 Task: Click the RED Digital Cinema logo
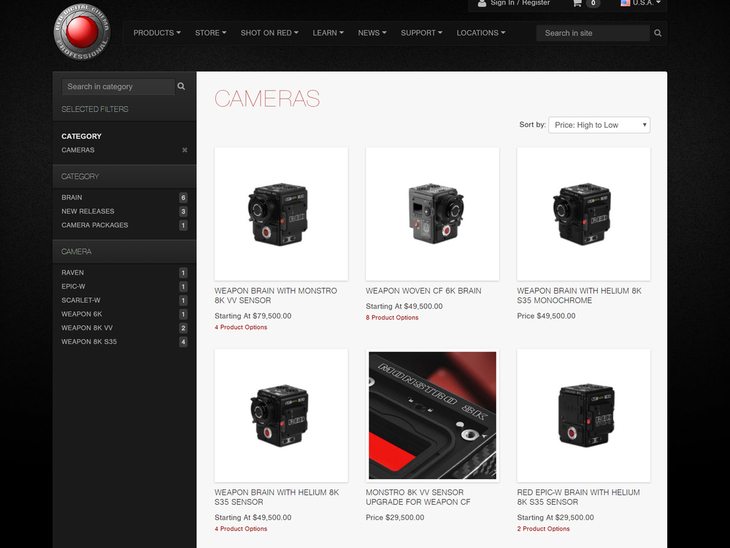pos(82,32)
